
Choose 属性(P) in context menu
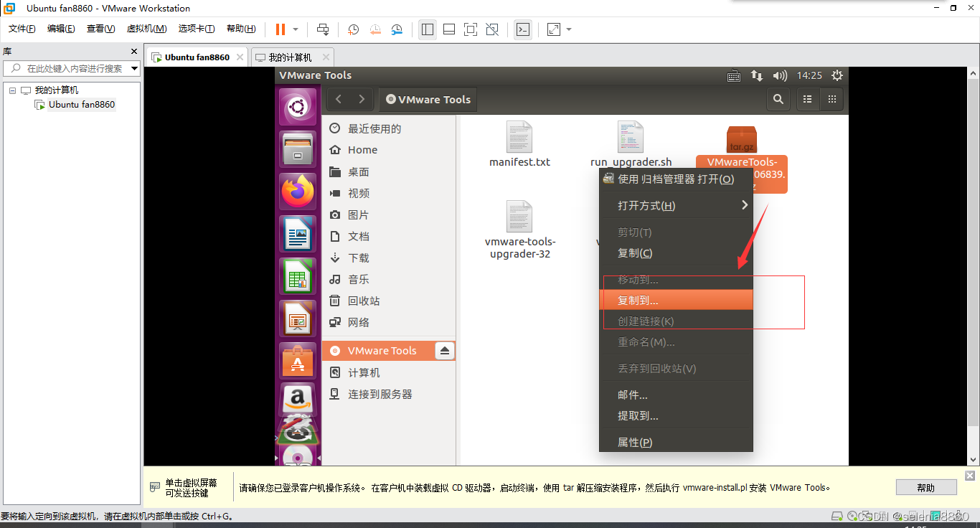coord(676,442)
